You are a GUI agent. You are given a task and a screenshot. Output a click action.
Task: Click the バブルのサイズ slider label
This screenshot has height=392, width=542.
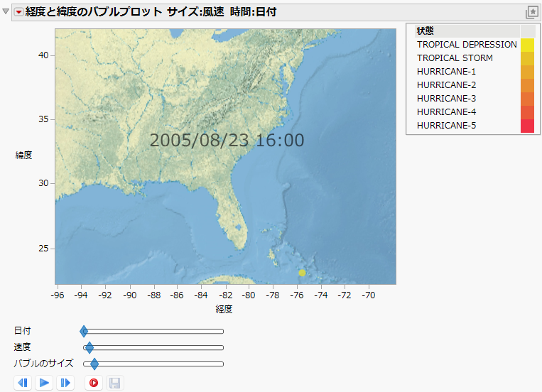[x=43, y=364]
